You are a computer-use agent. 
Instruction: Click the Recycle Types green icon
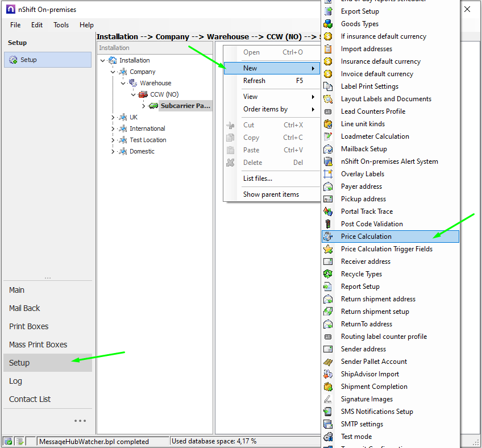click(328, 274)
